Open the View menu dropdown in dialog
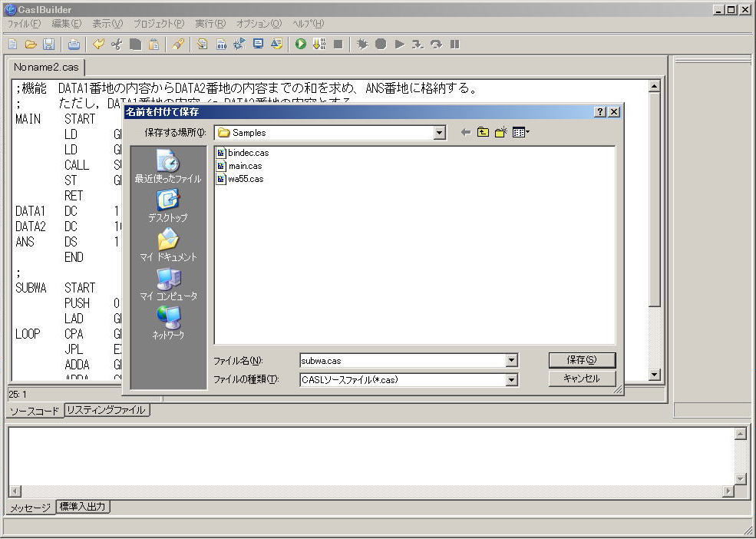Screen dimensions: 756x539 click(521, 133)
